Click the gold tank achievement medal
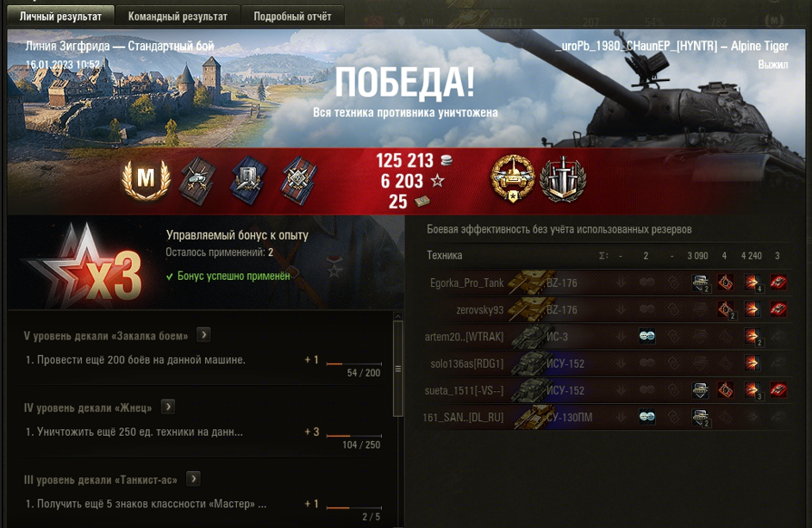Screen dimensions: 812x528 pyautogui.click(x=513, y=178)
